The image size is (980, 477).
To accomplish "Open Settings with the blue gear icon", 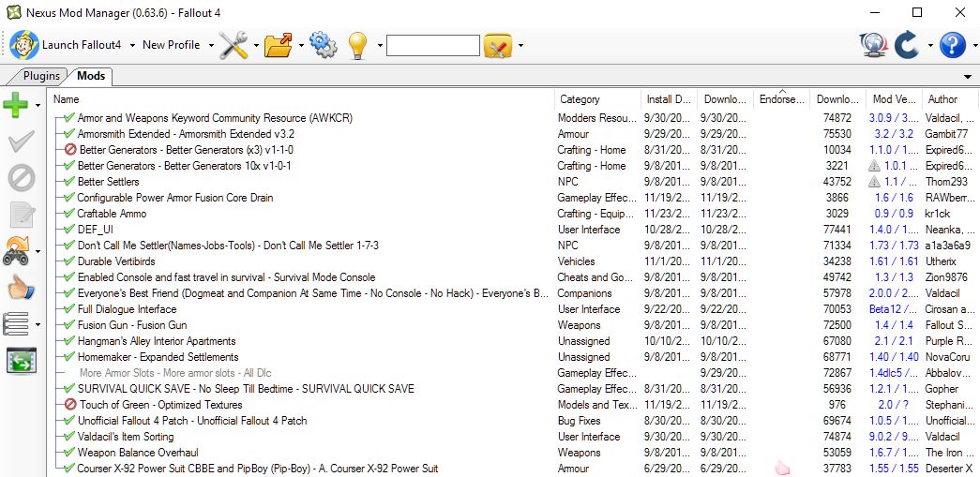I will pyautogui.click(x=323, y=45).
